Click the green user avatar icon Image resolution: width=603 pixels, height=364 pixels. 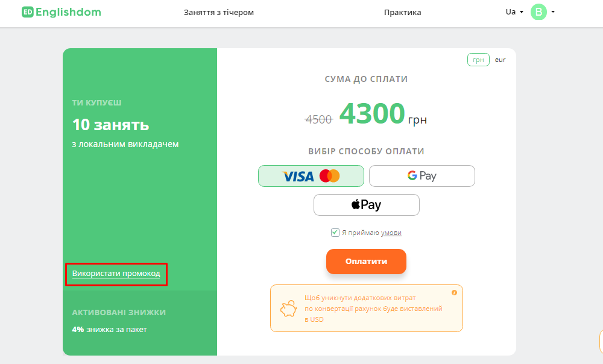(x=538, y=12)
